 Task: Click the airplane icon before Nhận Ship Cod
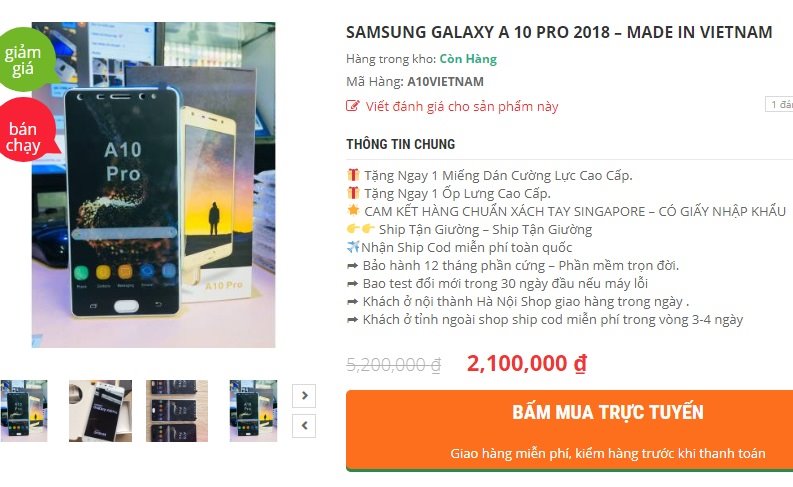tap(353, 247)
